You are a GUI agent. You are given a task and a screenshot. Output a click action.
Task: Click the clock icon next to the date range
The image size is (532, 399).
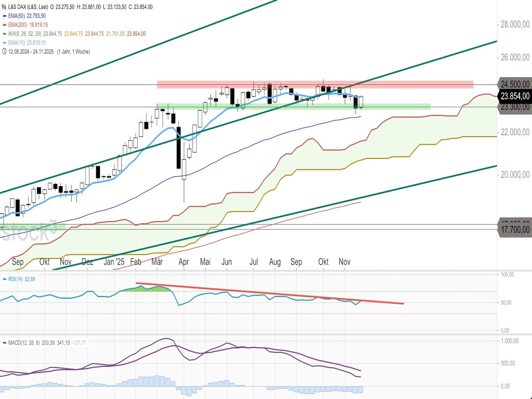point(4,52)
